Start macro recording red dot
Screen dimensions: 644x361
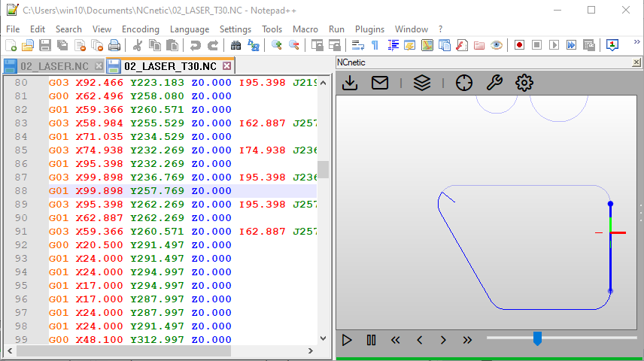tap(519, 45)
